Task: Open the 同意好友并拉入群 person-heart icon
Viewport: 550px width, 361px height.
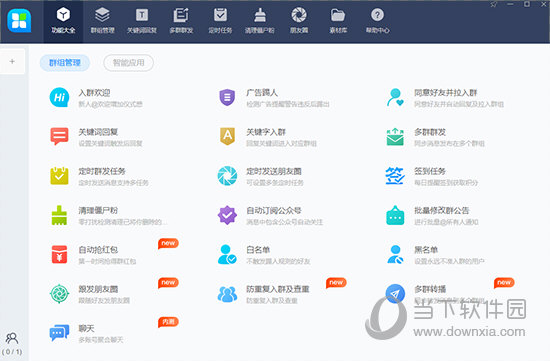Action: coord(395,97)
